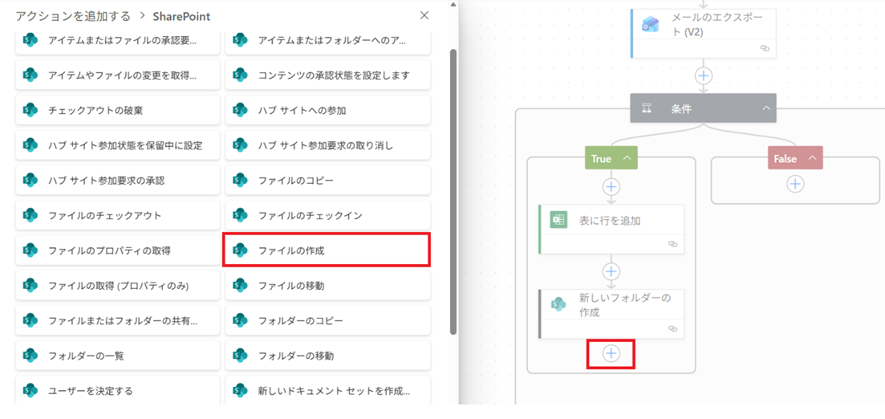Click アクションを追加する breadcrumb link
Image resolution: width=885 pixels, height=419 pixels.
pos(71,16)
